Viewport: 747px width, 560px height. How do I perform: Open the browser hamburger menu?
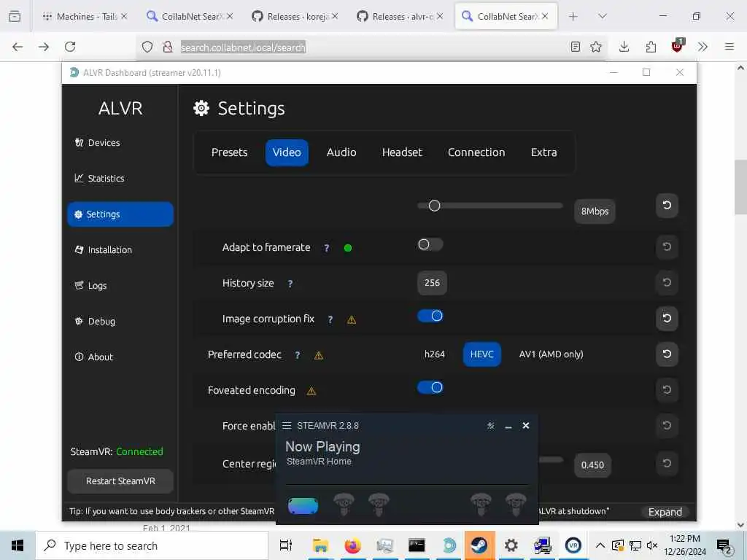[729, 47]
